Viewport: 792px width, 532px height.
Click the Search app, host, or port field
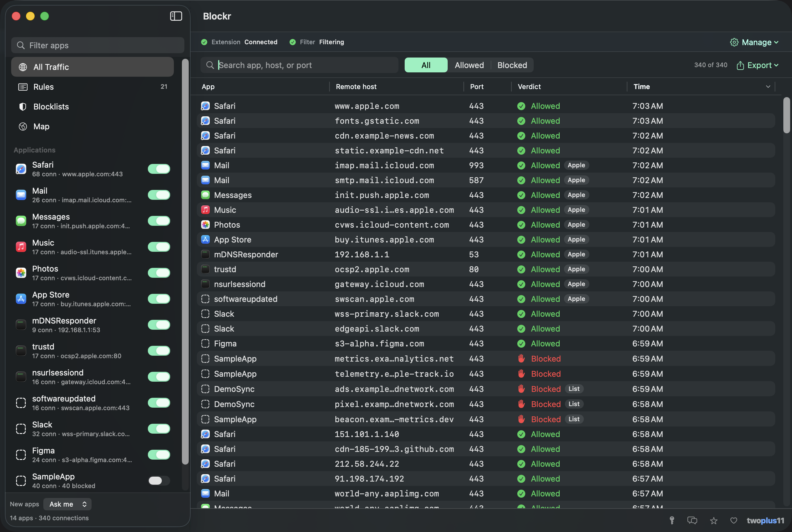point(299,65)
